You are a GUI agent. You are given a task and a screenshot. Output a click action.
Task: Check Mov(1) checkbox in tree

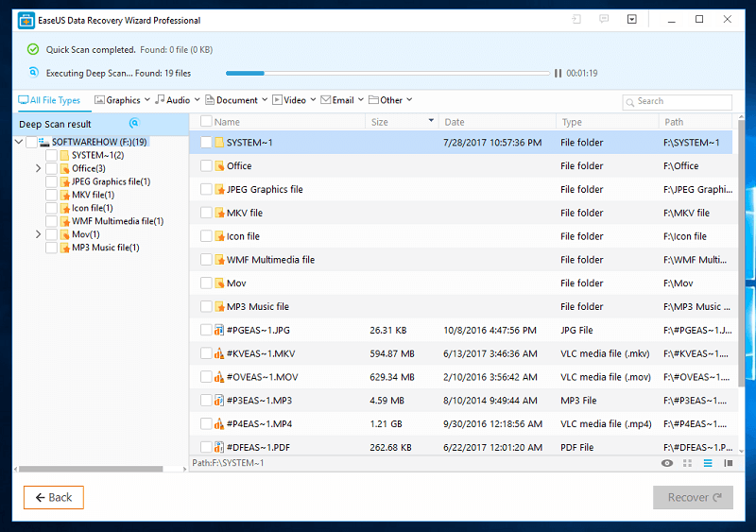coord(51,234)
